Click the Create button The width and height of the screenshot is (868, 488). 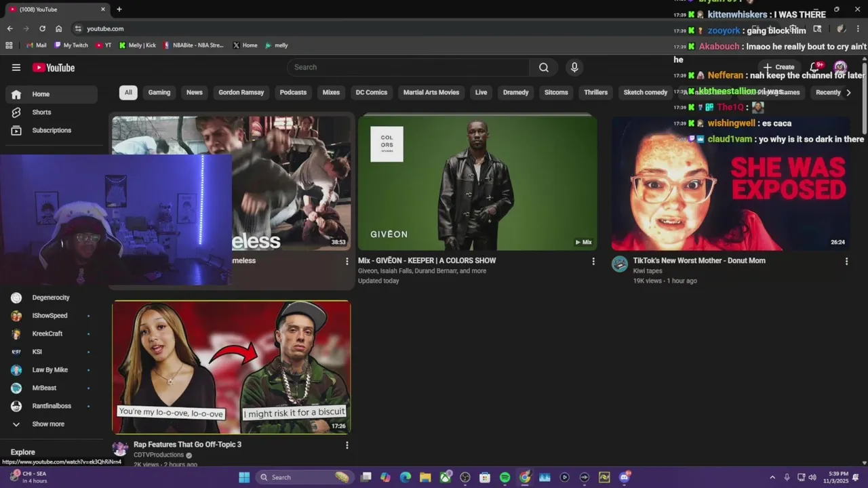click(x=778, y=67)
